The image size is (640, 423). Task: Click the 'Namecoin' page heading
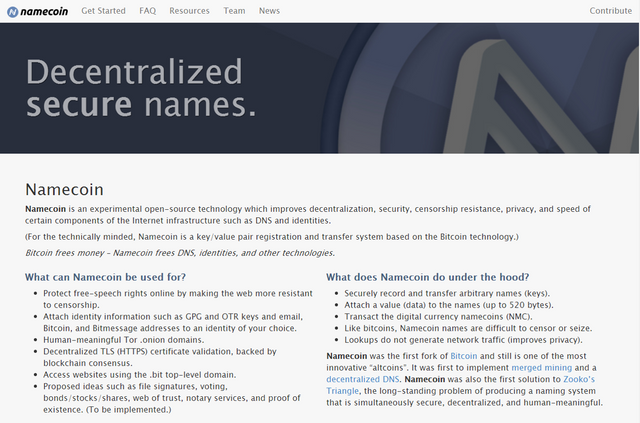coord(64,189)
